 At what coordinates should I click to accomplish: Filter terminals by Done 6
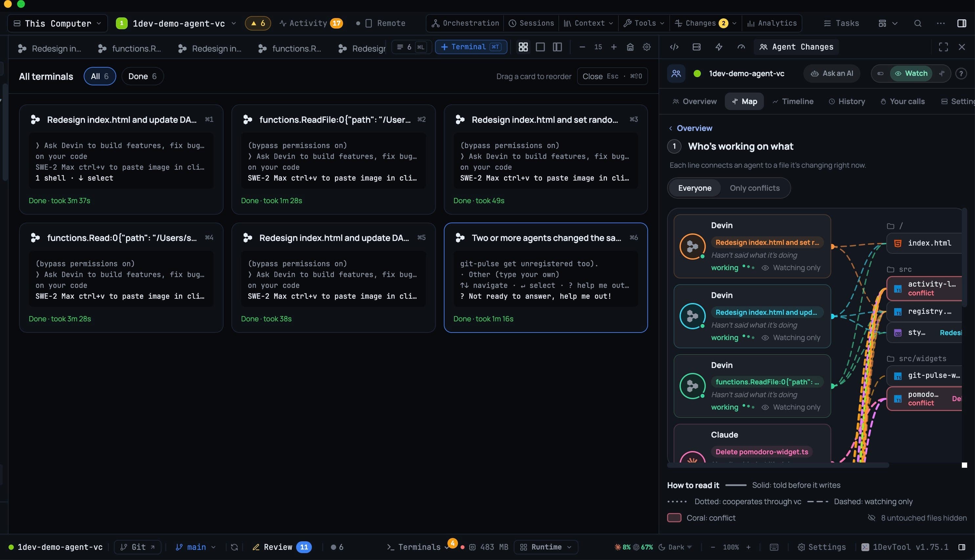[142, 76]
